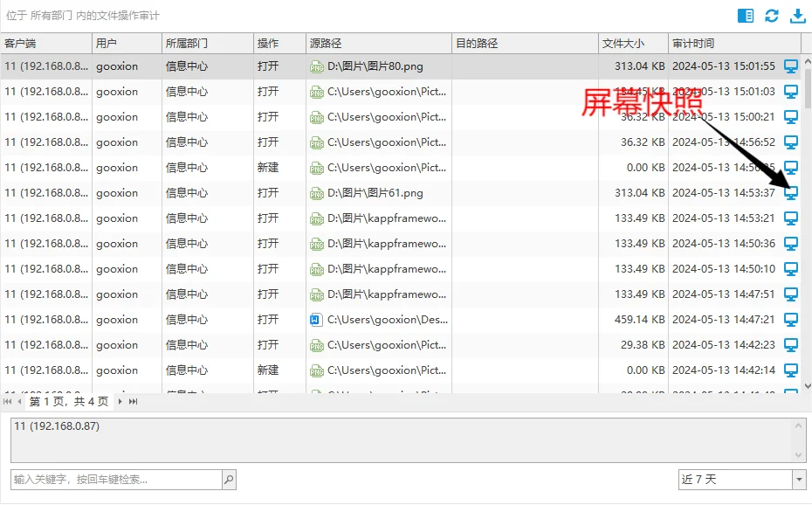
Task: View the snapshot monitor icon on the 图片61.png row
Action: pyautogui.click(x=791, y=193)
